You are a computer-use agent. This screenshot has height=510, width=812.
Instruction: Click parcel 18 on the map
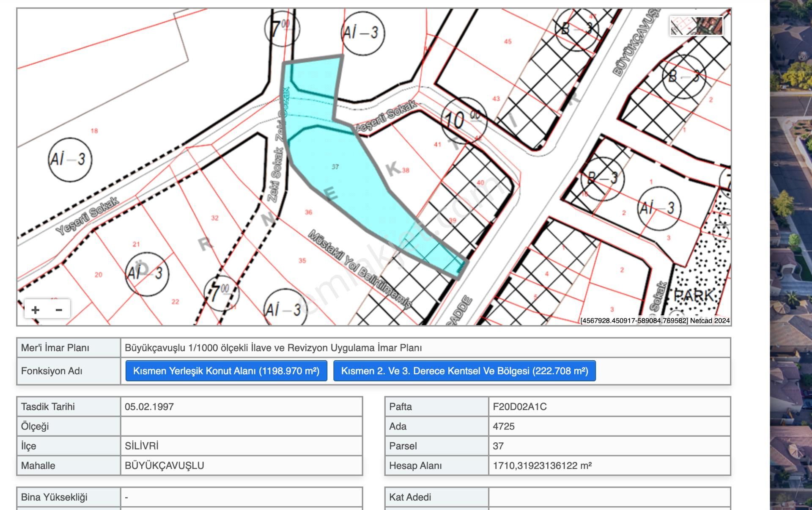pos(94,131)
